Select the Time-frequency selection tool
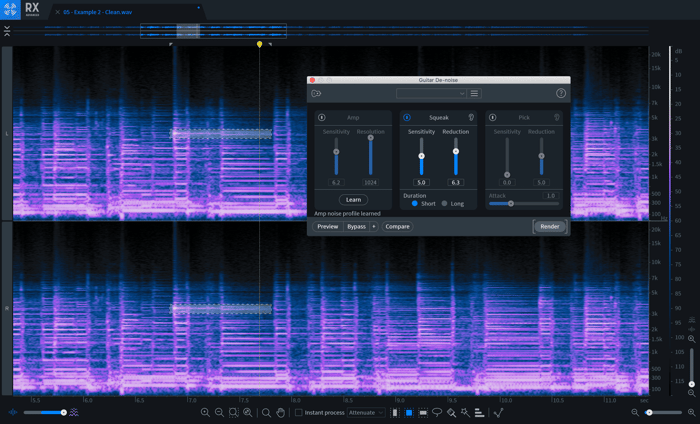 [409, 413]
